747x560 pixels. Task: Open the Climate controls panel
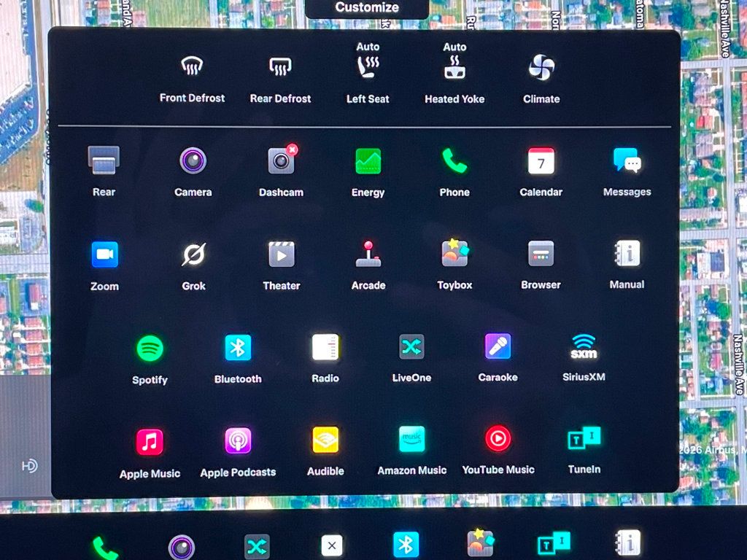tap(541, 69)
